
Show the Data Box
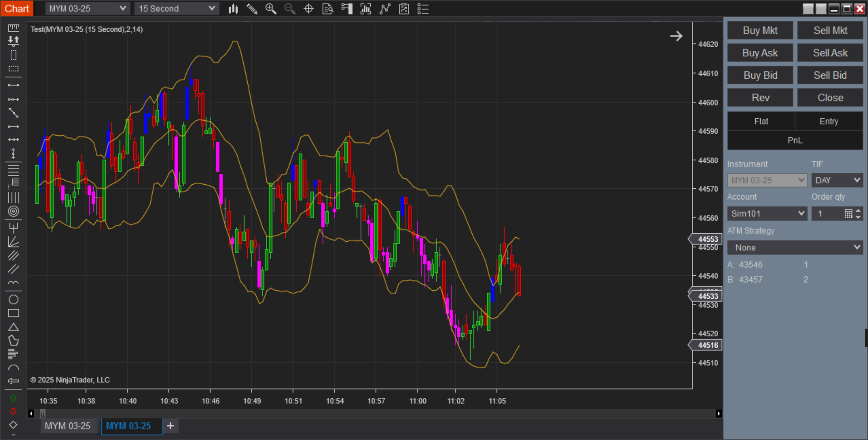tap(328, 9)
